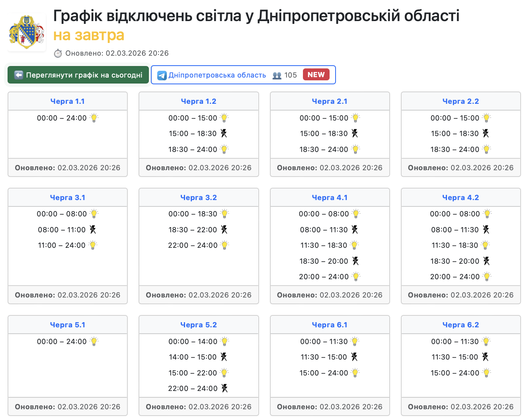Click the outage icon for 18:30 – 20:00 in Черга 4.2
531x420 pixels.
(x=486, y=261)
